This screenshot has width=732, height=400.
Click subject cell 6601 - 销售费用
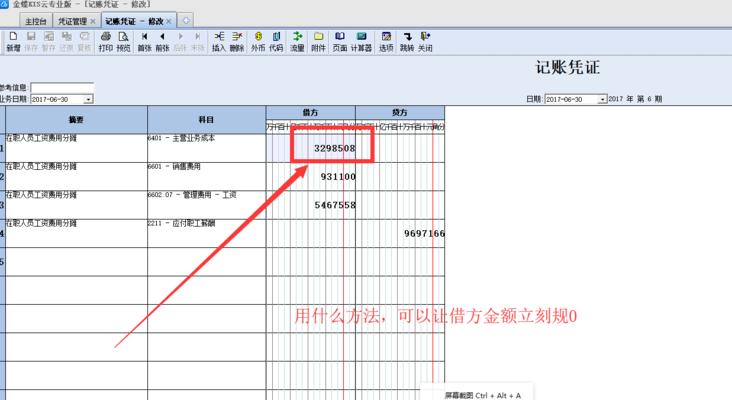tap(206, 176)
